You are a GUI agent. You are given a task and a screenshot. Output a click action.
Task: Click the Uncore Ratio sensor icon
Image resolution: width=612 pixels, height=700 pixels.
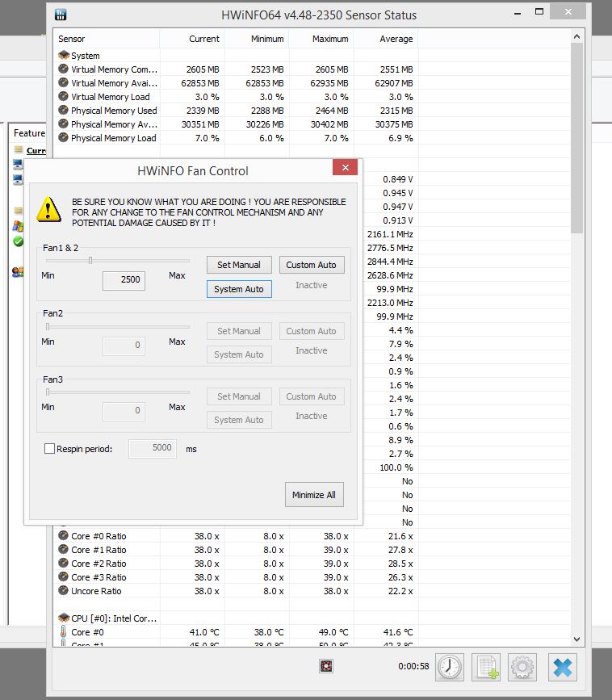[64, 591]
